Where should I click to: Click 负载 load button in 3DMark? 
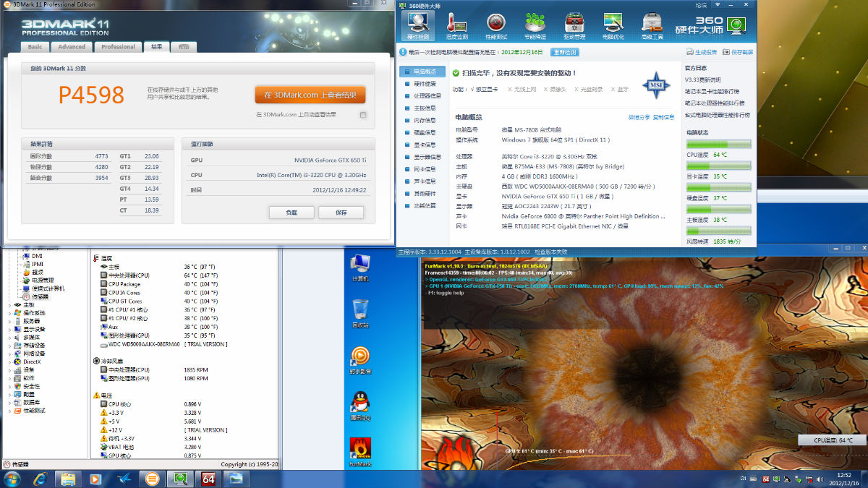pyautogui.click(x=292, y=213)
